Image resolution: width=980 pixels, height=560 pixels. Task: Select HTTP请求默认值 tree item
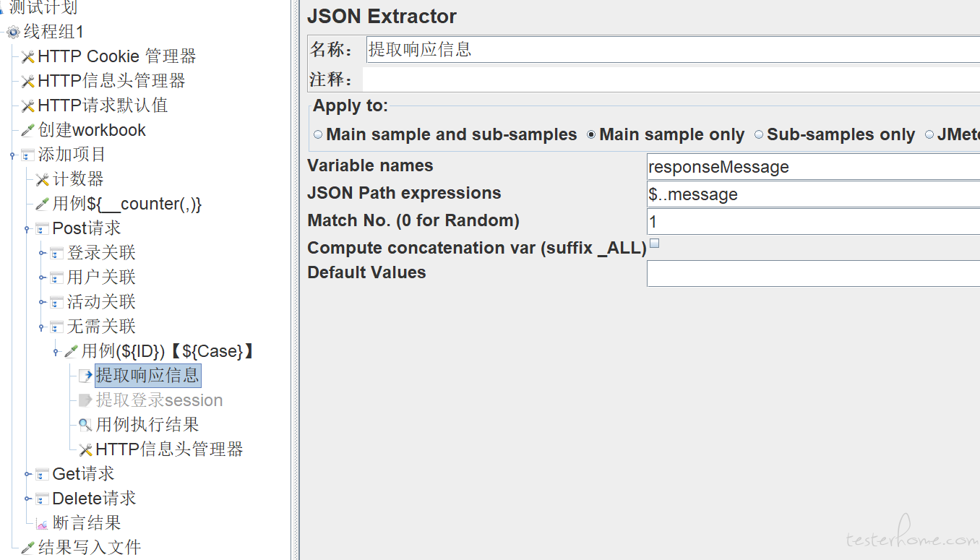103,105
